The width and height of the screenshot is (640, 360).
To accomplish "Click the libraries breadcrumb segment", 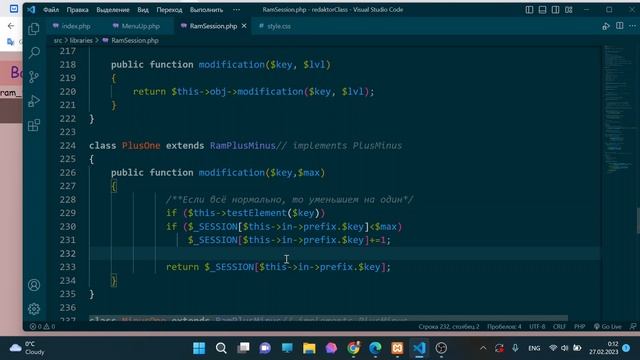I will tap(81, 40).
